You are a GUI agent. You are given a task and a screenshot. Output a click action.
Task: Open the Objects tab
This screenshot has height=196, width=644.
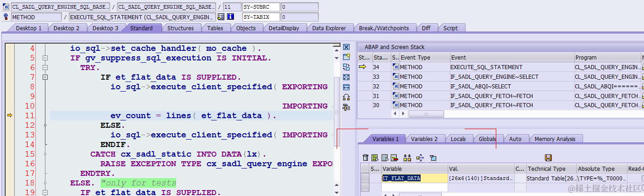coord(246,28)
